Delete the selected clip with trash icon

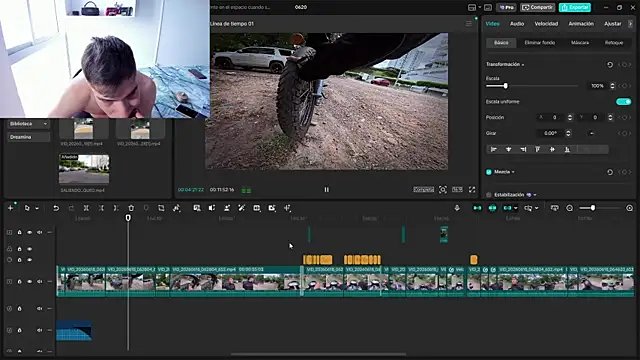coord(131,208)
